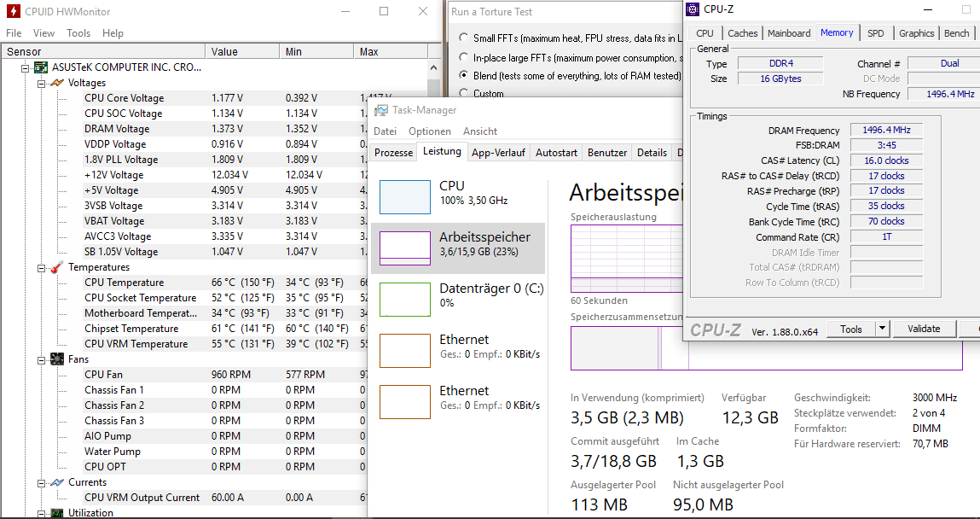
Task: Click the Task-Manager title bar icon
Action: 380,110
